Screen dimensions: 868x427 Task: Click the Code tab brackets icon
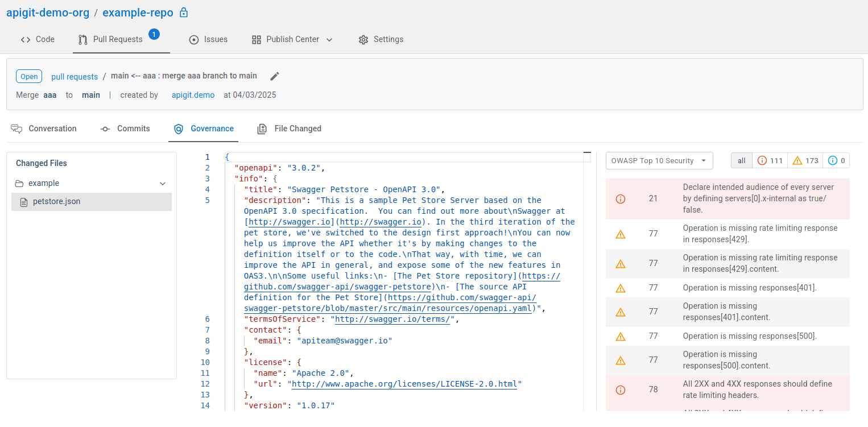[x=26, y=40]
